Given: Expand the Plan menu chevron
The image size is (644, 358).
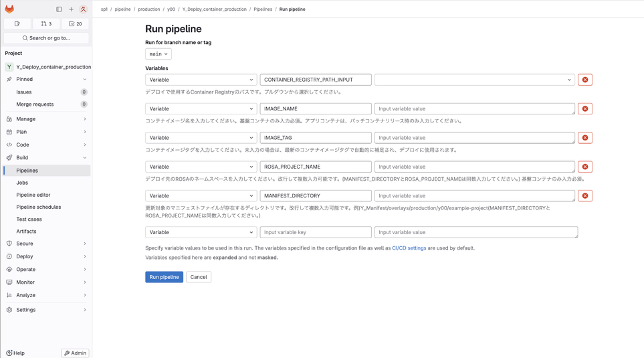Looking at the screenshot, I should pos(85,132).
